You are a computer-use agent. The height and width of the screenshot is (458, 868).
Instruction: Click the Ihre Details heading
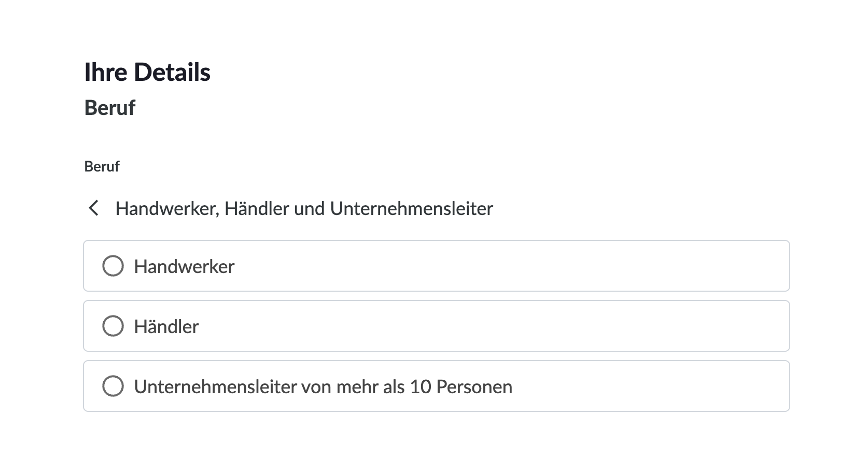tap(148, 72)
